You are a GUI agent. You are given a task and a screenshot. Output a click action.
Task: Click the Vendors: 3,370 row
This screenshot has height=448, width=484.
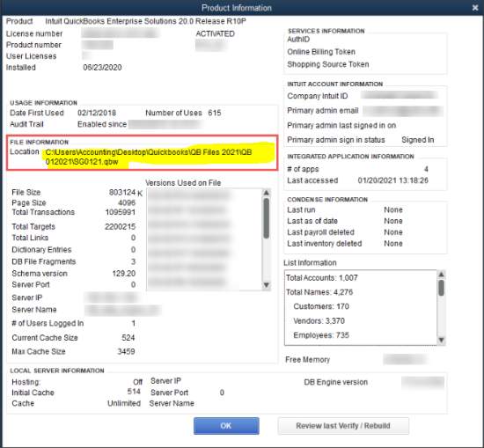click(319, 320)
